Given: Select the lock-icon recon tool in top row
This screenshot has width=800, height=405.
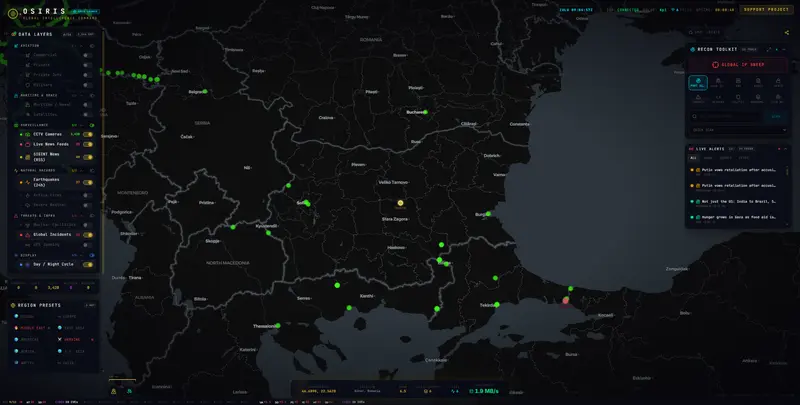Looking at the screenshot, I should tap(778, 83).
